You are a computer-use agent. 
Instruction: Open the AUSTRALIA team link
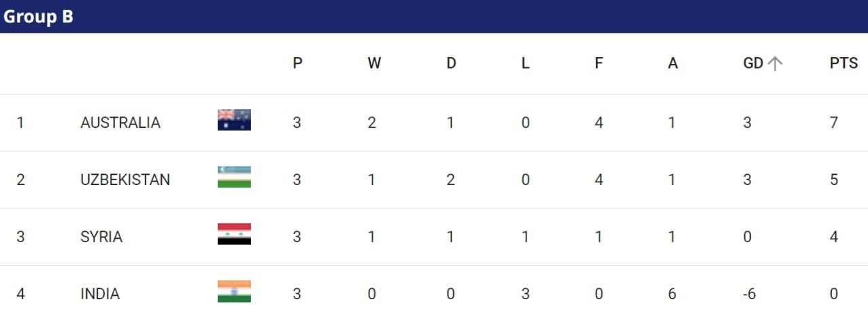click(x=120, y=122)
